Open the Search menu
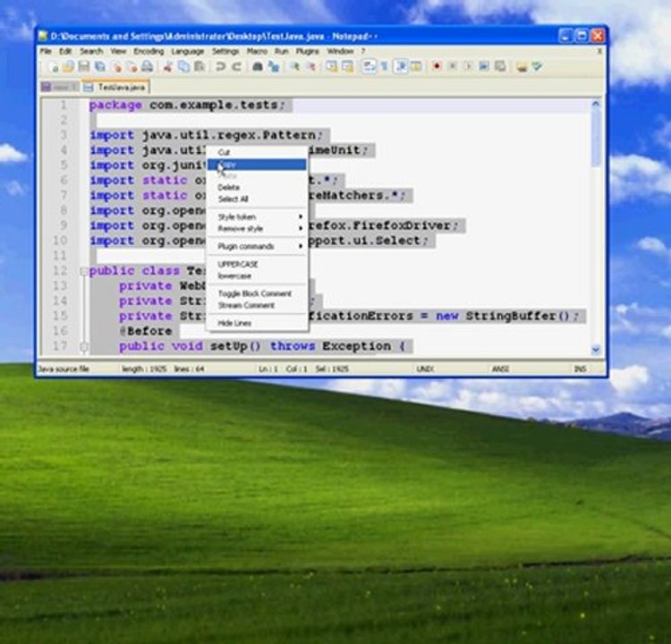The height and width of the screenshot is (644, 671). tap(91, 51)
